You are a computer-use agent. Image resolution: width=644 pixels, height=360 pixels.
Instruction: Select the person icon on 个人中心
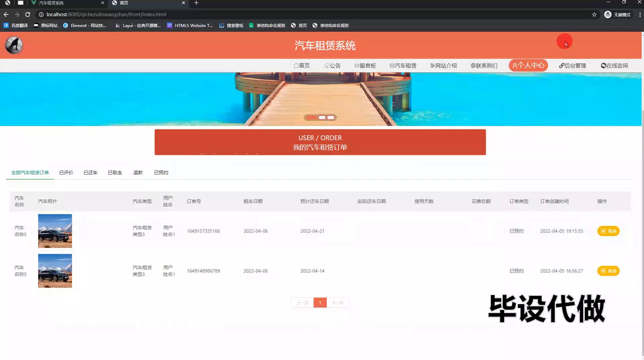(x=515, y=65)
